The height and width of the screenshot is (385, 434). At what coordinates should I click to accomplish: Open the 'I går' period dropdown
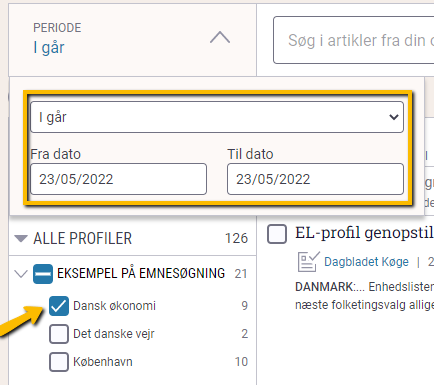click(217, 117)
